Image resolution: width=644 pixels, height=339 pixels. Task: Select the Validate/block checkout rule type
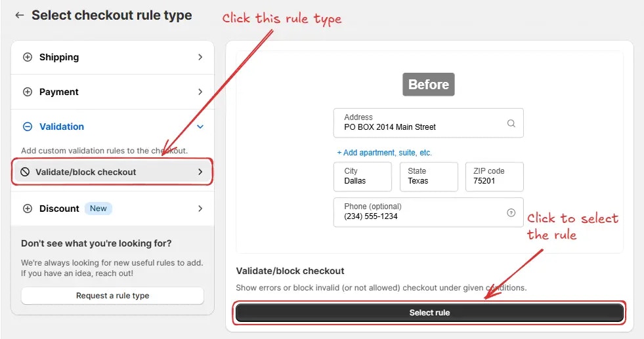coord(112,172)
